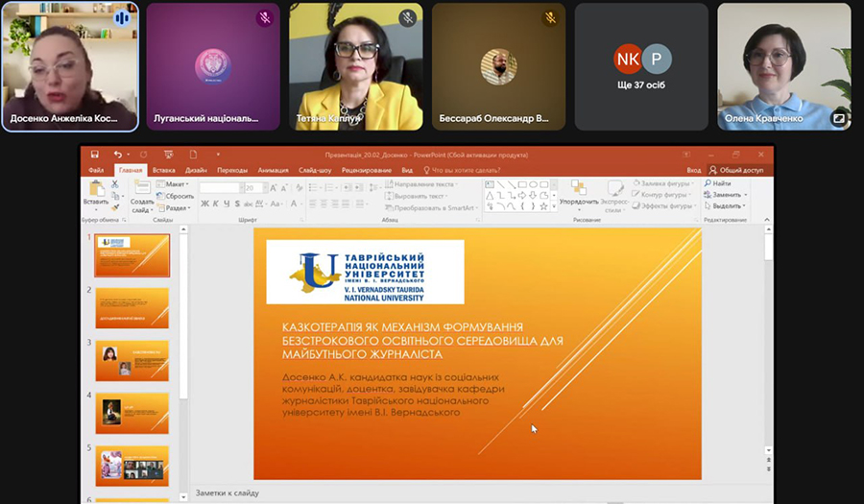Toggle bold (Ж) formatting
Viewport: 864px width, 504px height.
204,204
